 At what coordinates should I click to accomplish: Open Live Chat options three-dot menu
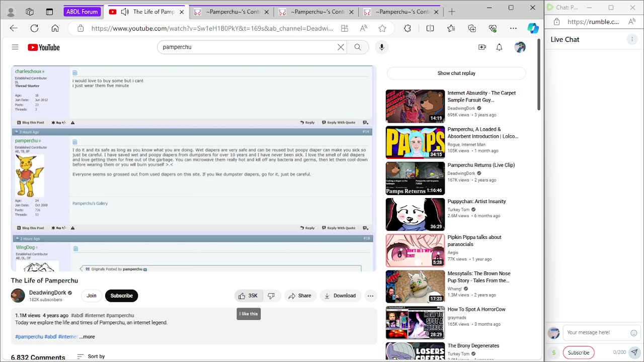coord(632,39)
